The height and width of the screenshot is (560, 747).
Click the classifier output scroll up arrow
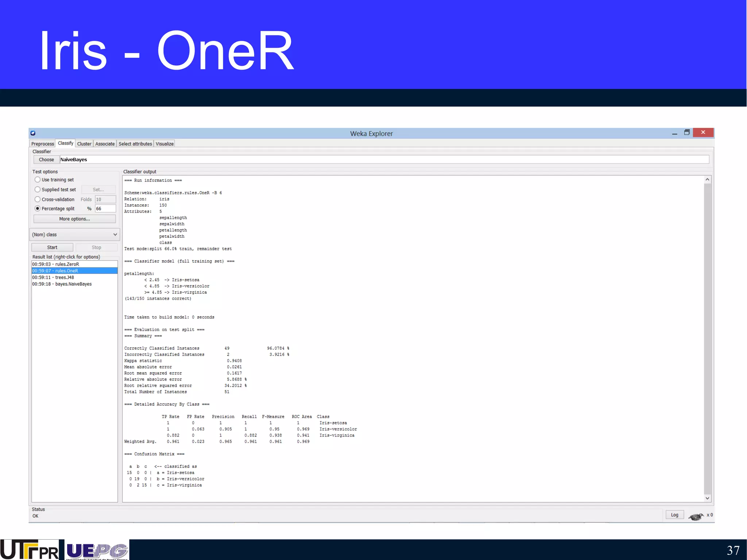pos(707,179)
